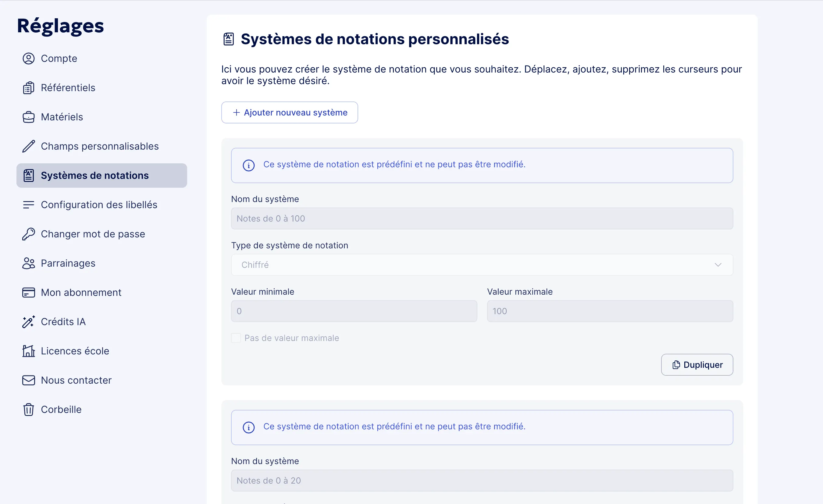The width and height of the screenshot is (823, 504).
Task: Select Champs personnalisables in the sidebar
Action: coord(102,146)
